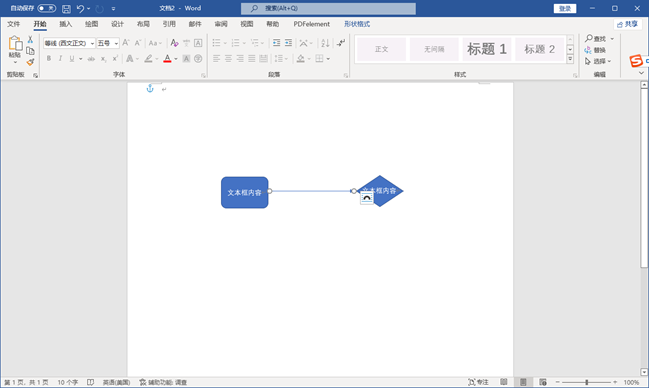Click the layout options icon beside diamond
This screenshot has height=388, width=649.
click(367, 198)
